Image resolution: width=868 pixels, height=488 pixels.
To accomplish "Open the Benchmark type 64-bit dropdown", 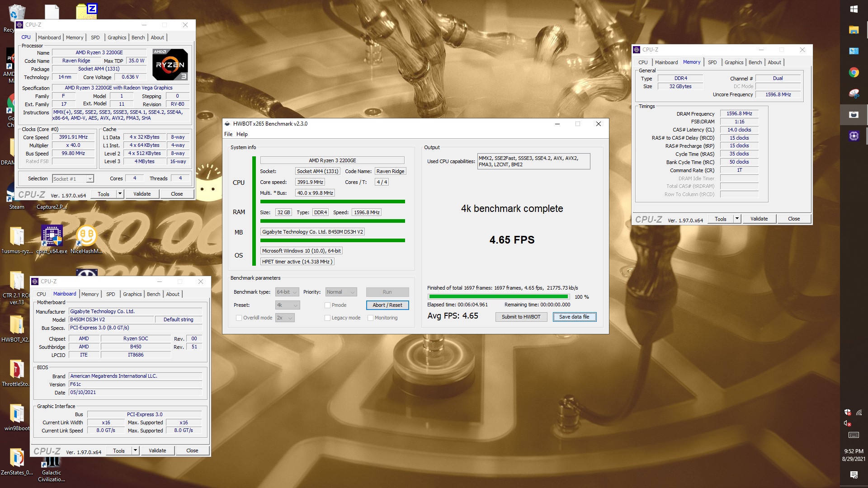I will tap(287, 292).
